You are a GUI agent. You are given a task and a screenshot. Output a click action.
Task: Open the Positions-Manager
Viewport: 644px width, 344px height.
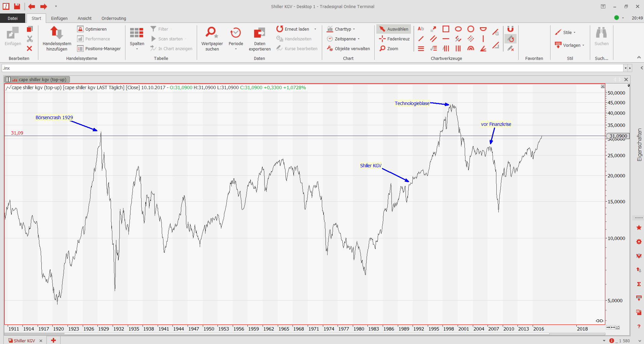[99, 48]
